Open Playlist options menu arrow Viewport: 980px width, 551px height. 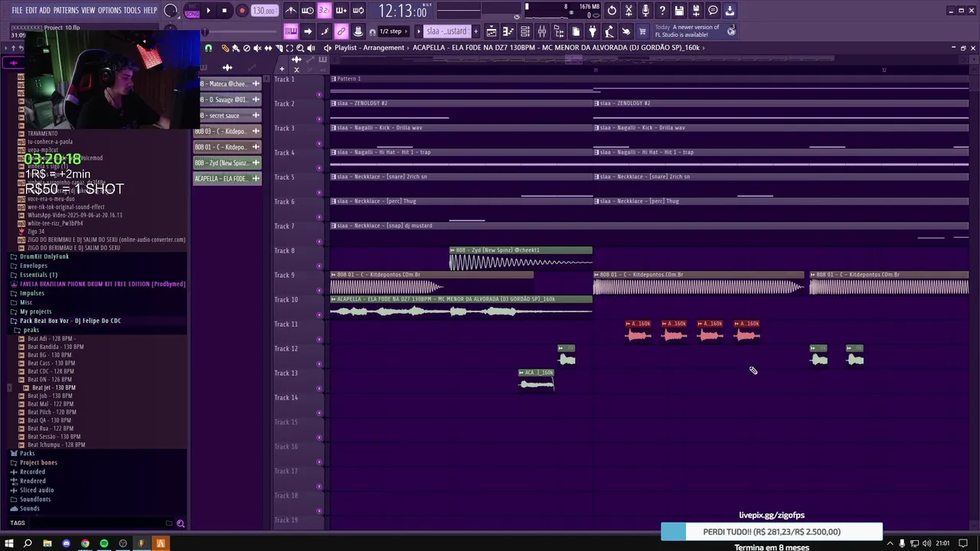point(327,48)
